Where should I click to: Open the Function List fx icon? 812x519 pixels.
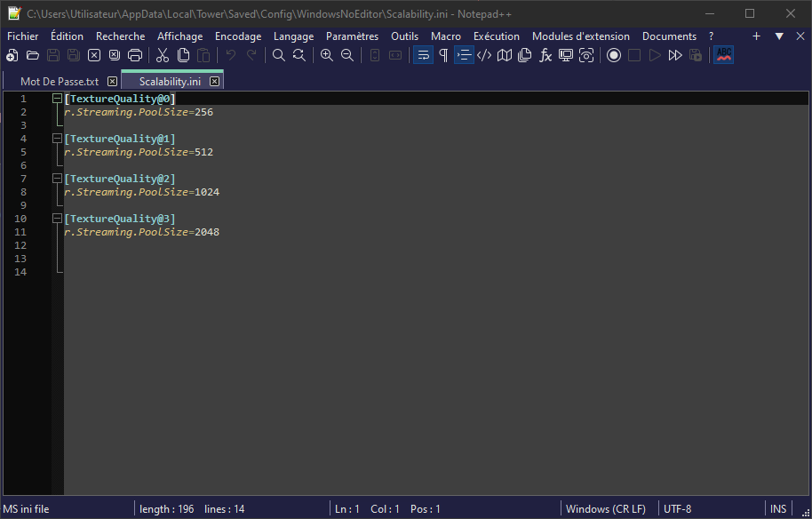tap(545, 55)
